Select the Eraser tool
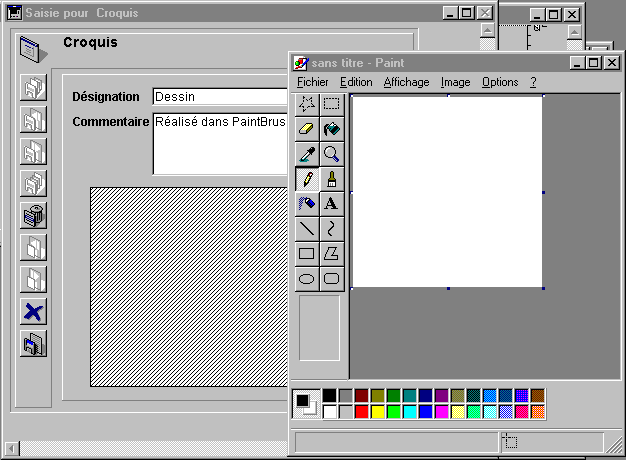This screenshot has width=626, height=460. point(307,129)
